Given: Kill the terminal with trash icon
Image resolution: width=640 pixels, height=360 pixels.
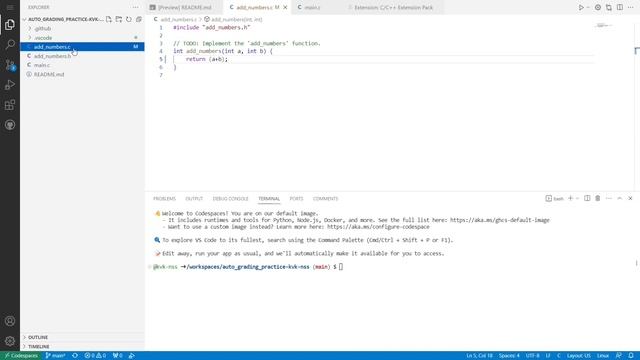Looking at the screenshot, I should pos(598,198).
